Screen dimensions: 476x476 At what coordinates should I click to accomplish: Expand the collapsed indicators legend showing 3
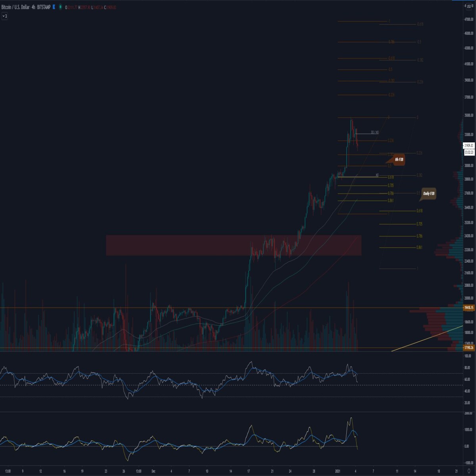[x=5, y=16]
